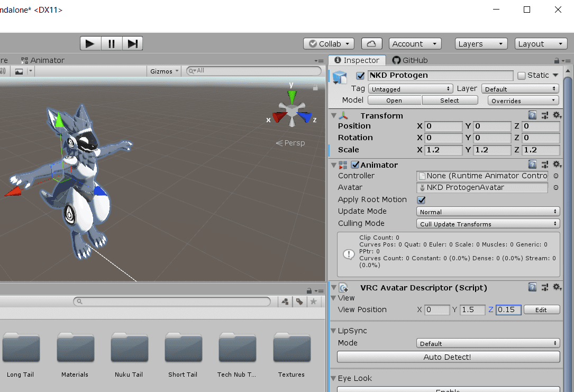Open the Layers dropdown menu
The width and height of the screenshot is (574, 392).
coord(481,44)
